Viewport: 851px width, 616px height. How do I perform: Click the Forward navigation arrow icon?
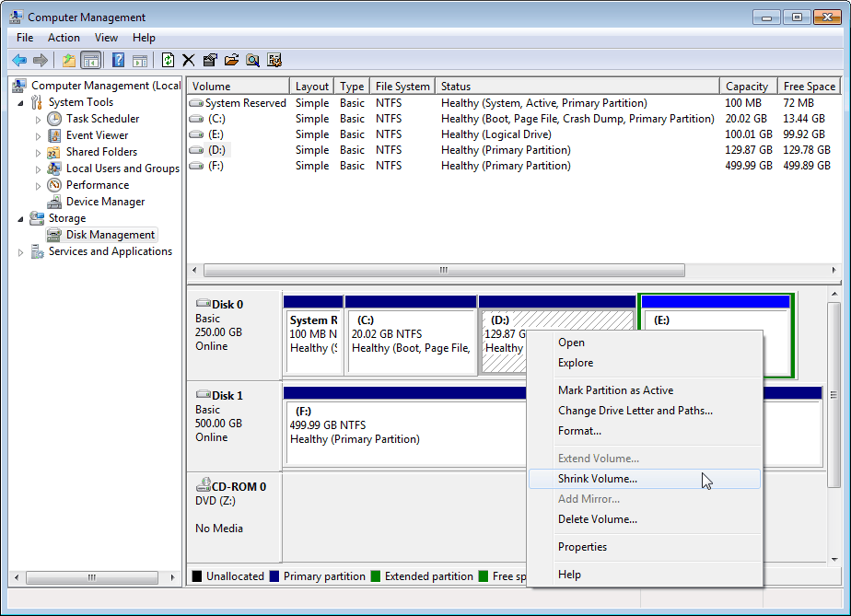39,59
